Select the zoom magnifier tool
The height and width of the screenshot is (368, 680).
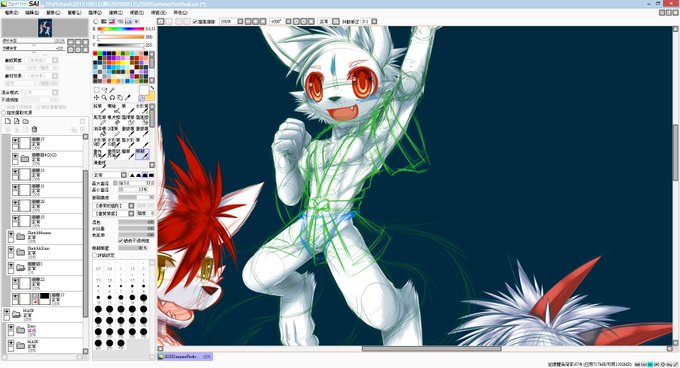105,98
